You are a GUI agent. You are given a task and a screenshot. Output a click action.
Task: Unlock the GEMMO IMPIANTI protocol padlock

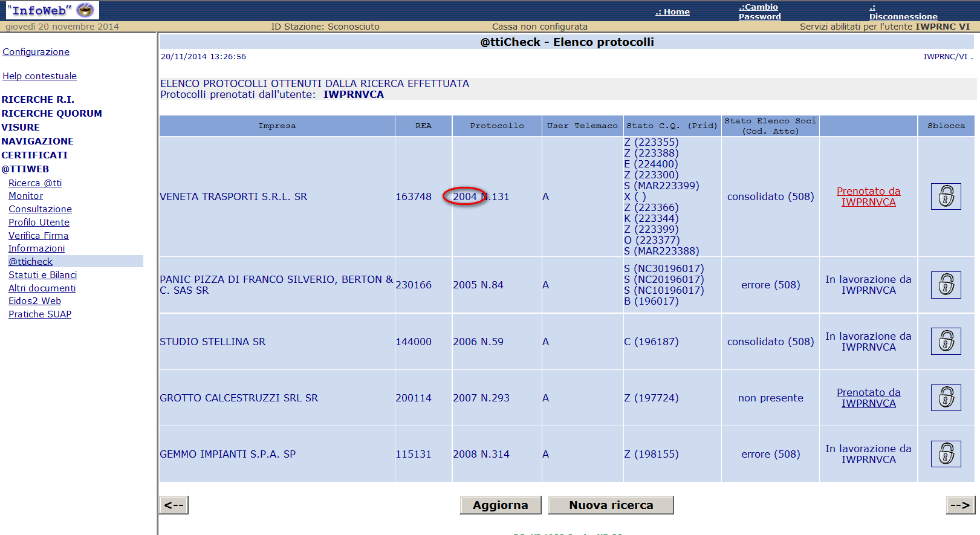[946, 454]
